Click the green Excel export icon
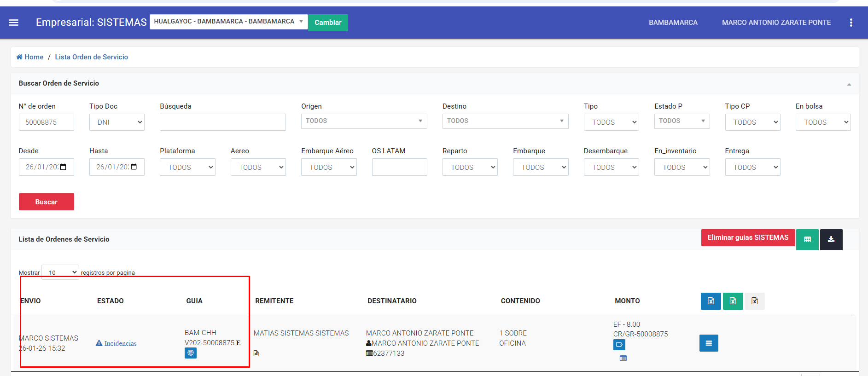 (x=733, y=301)
